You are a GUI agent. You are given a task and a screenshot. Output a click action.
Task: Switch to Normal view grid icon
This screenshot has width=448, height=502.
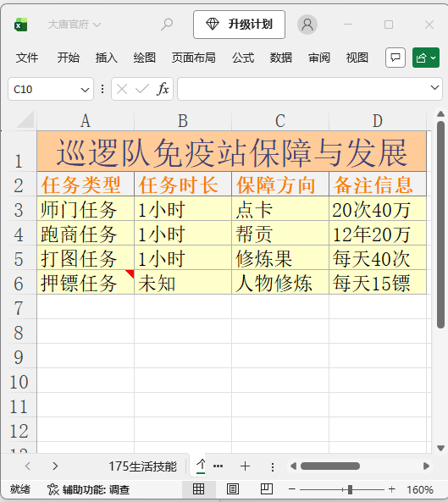click(x=198, y=489)
